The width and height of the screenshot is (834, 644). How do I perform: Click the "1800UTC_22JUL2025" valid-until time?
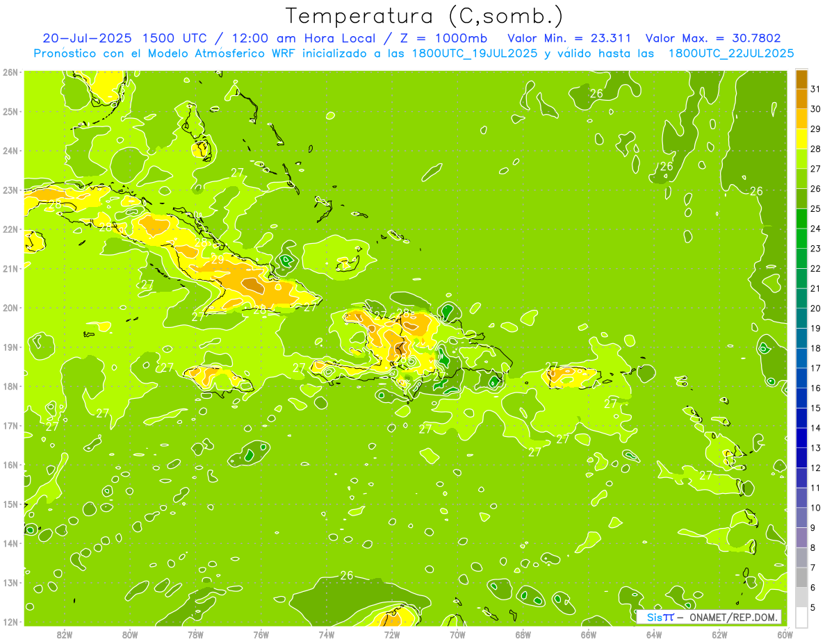pos(731,53)
